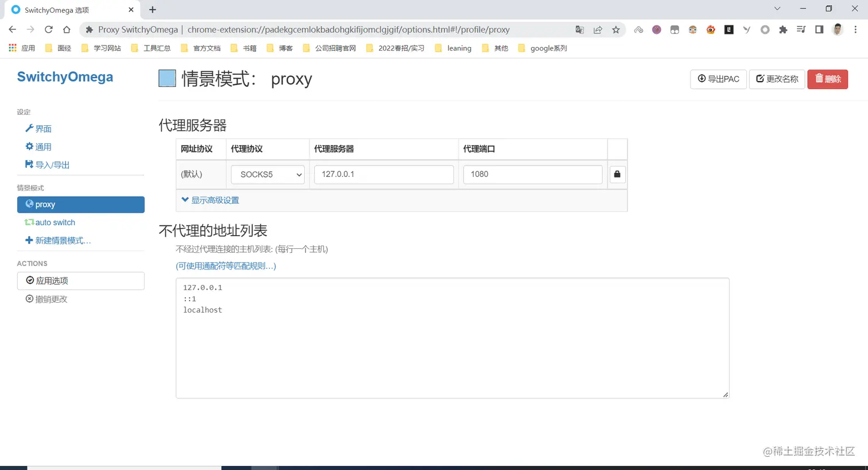Bookmark the page with star icon

616,30
